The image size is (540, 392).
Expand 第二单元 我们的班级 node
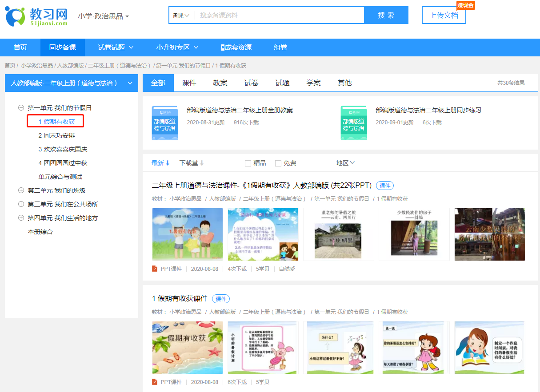[x=21, y=190]
